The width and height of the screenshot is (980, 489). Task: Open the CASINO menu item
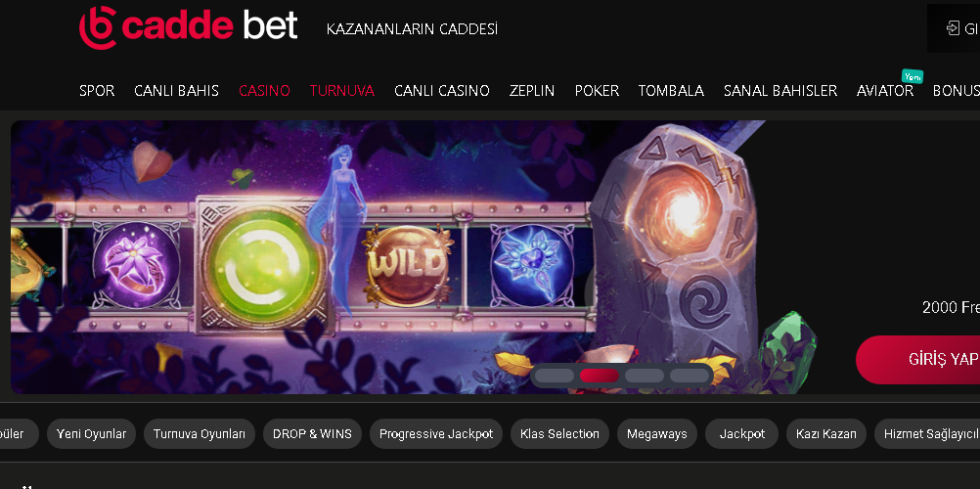264,91
